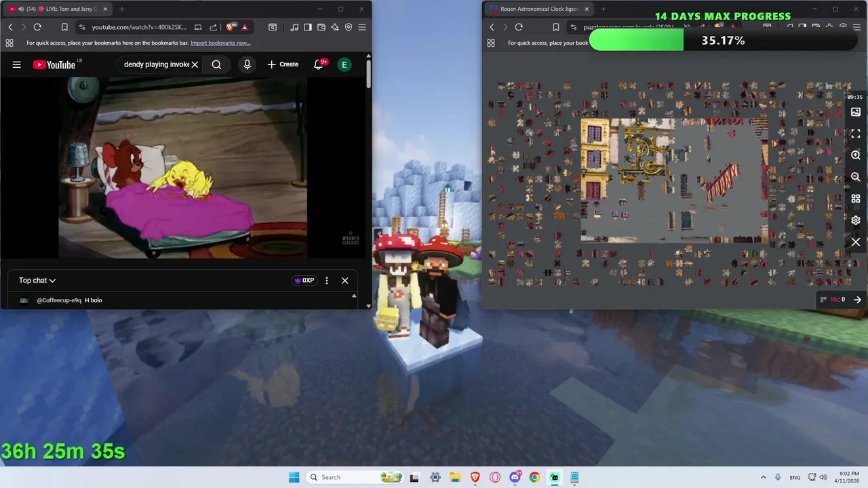Reload the YouTube page
This screenshot has width=868, height=488.
(x=37, y=27)
